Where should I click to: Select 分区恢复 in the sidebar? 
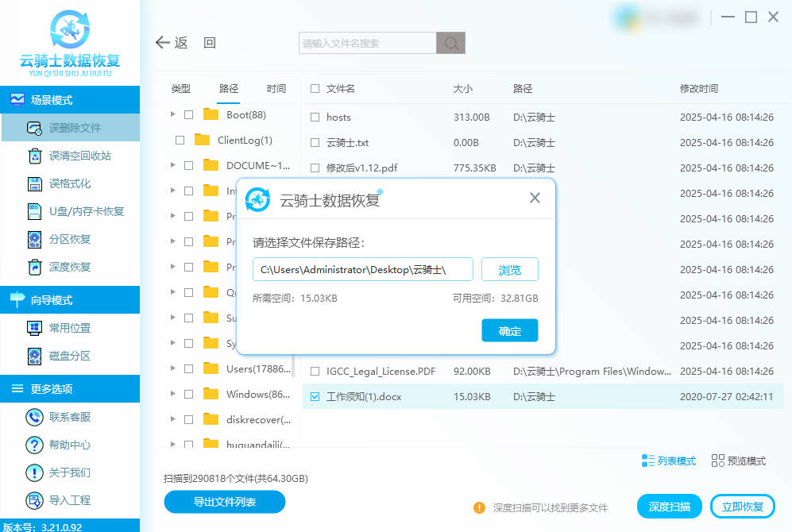click(x=70, y=239)
